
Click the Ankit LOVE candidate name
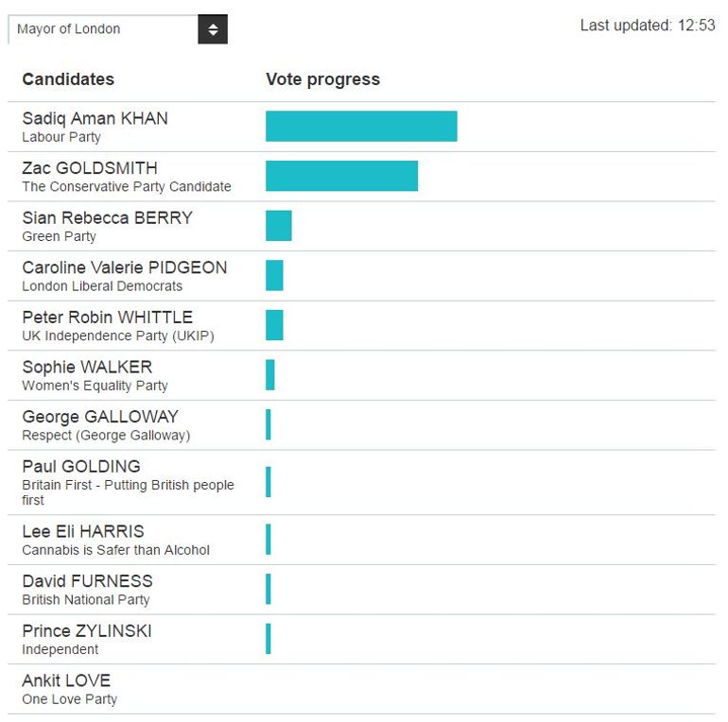pos(66,680)
